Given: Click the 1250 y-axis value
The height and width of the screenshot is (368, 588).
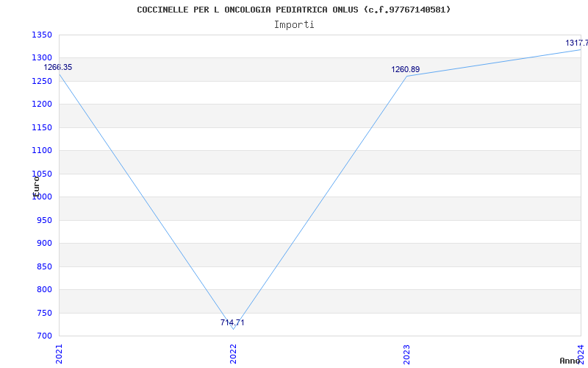Looking at the screenshot, I should pos(42,81).
